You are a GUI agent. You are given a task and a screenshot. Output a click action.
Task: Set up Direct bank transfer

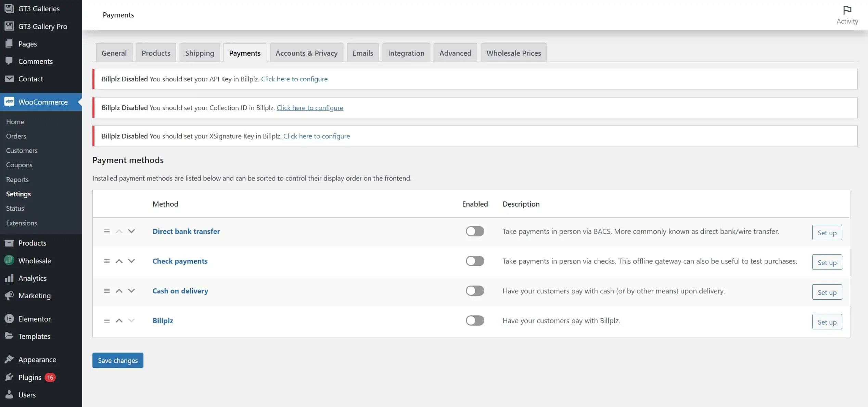(x=827, y=233)
